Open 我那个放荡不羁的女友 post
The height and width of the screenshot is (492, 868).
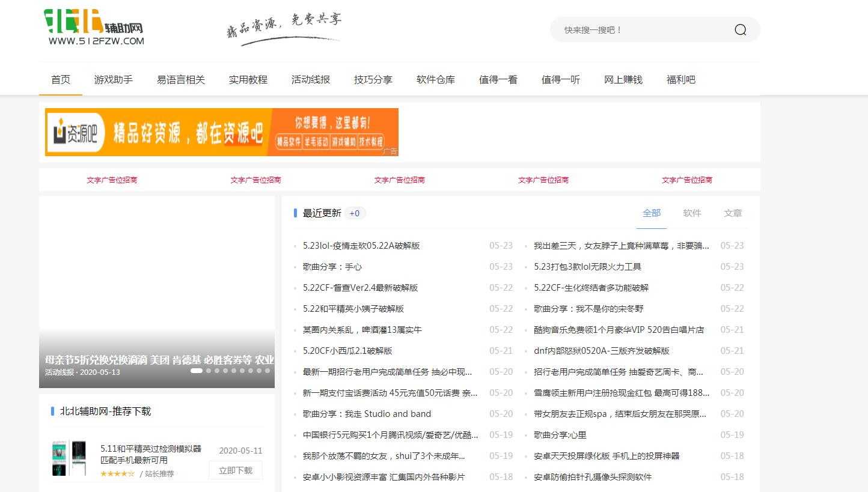[384, 456]
